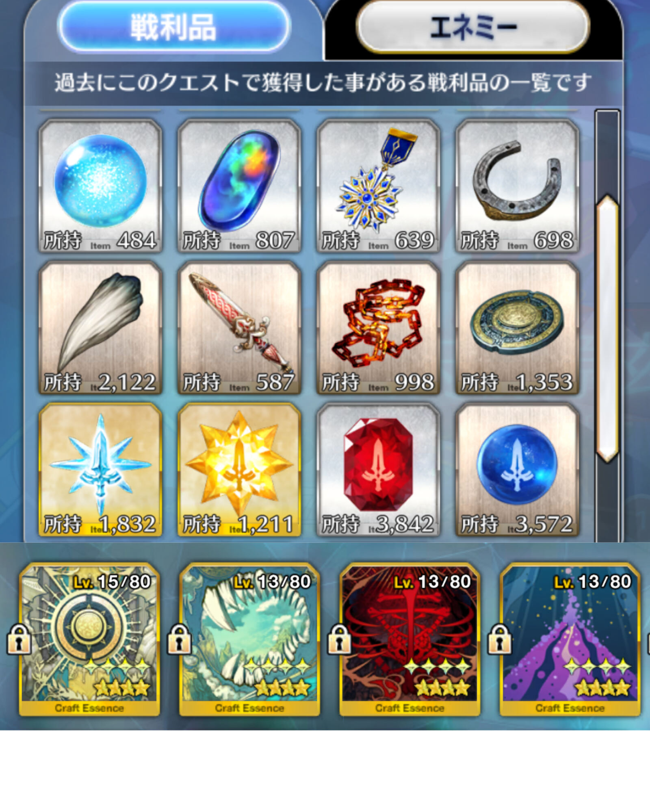The height and width of the screenshot is (812, 650).
Task: Select the blue saber orb showing 3,572
Action: click(517, 470)
